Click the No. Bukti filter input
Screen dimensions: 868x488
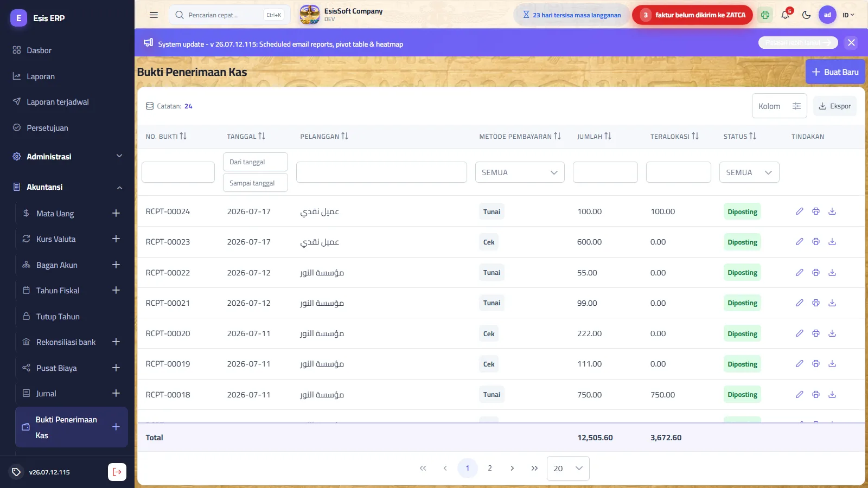(x=178, y=172)
